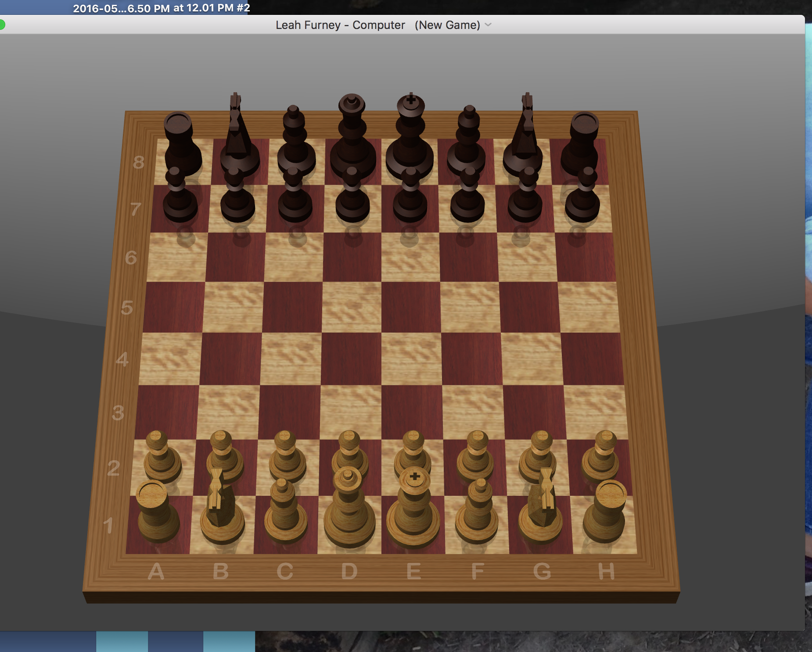The image size is (812, 652).
Task: Click the black pawn on b7
Action: point(237,195)
